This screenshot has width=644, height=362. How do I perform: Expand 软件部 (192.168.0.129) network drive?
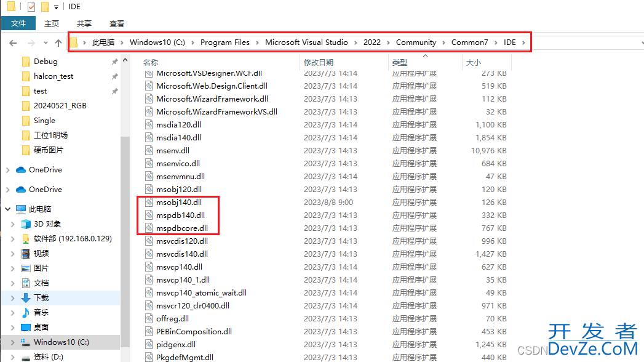coord(13,239)
